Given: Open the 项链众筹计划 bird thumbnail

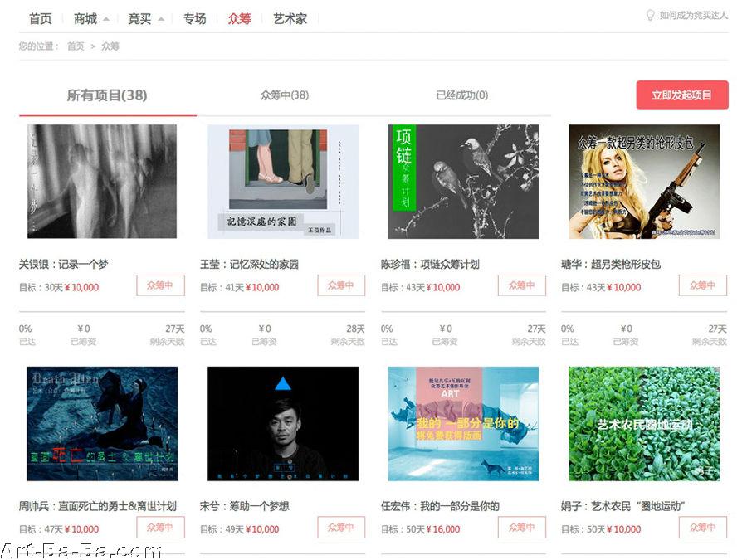Looking at the screenshot, I should [463, 182].
